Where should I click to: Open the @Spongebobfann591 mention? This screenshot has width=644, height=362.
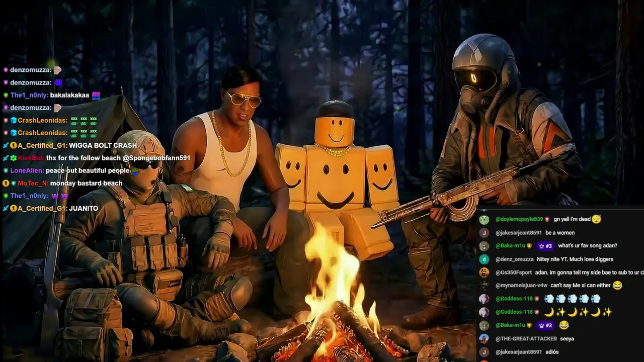pos(156,158)
